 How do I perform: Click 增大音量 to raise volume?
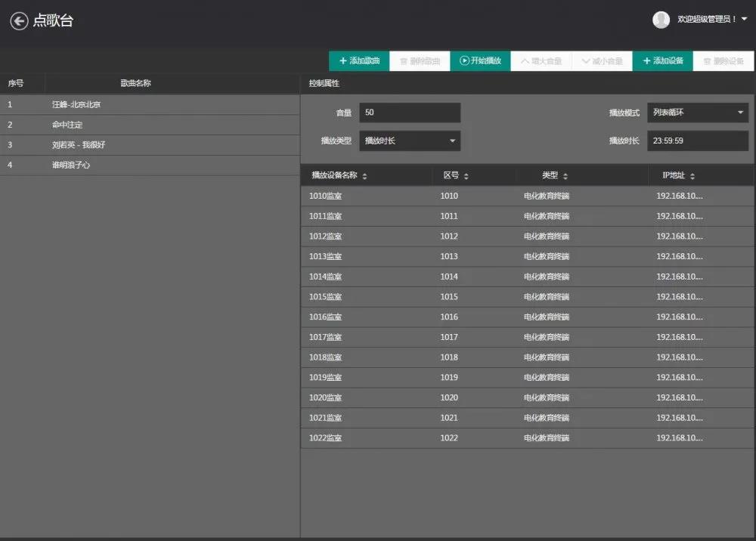point(541,61)
